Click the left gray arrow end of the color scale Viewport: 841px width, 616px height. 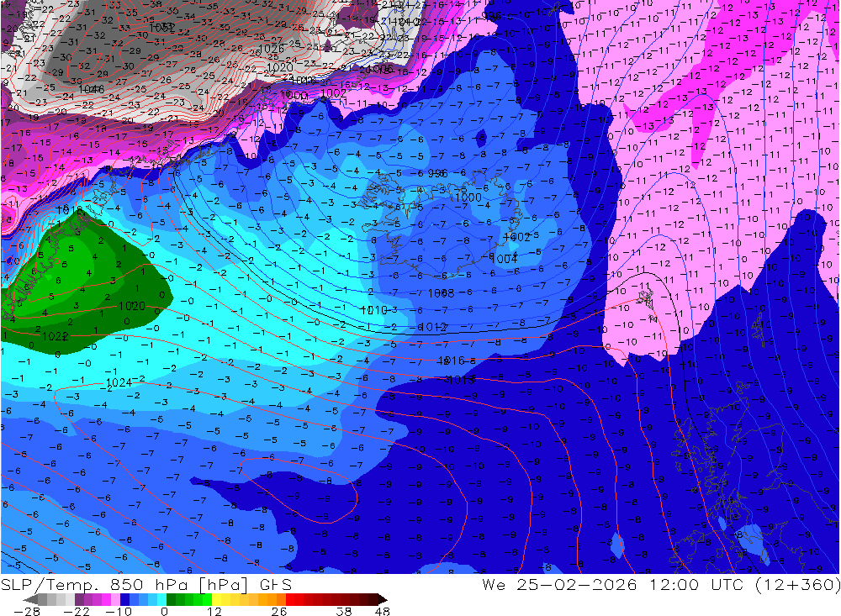click(31, 600)
